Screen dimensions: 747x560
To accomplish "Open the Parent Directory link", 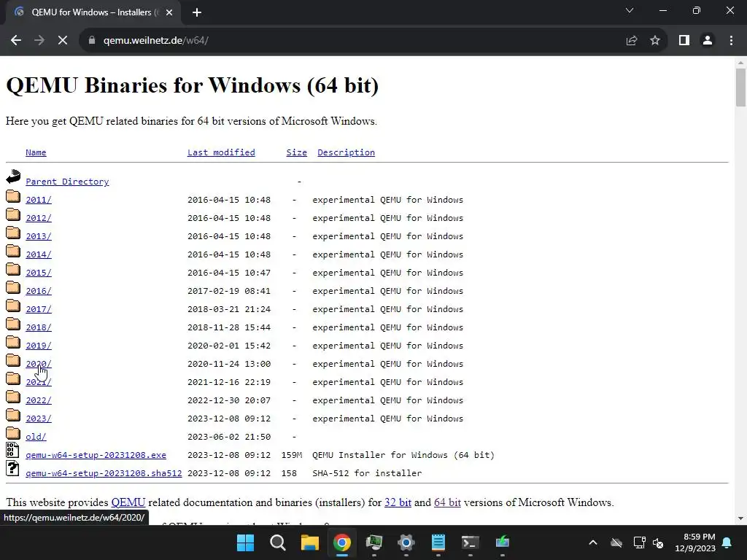I will pyautogui.click(x=67, y=182).
